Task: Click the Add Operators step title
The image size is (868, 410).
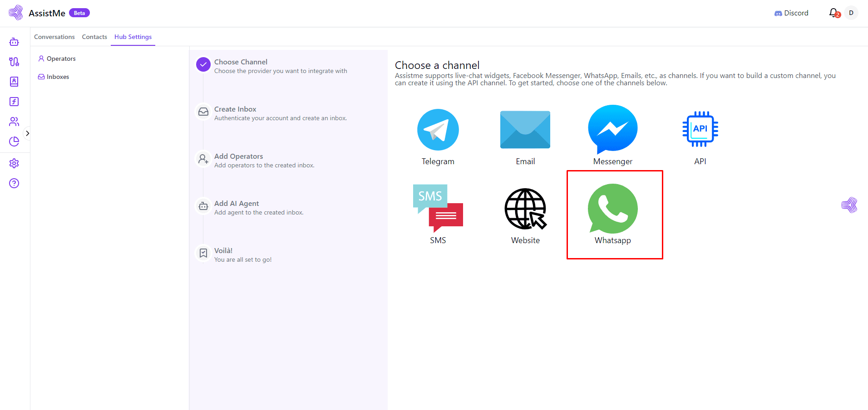Action: click(238, 156)
